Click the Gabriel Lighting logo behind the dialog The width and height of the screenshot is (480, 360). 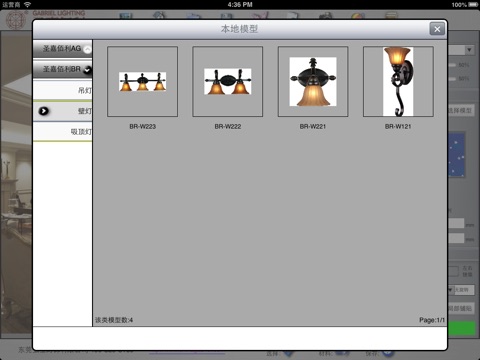pos(16,19)
